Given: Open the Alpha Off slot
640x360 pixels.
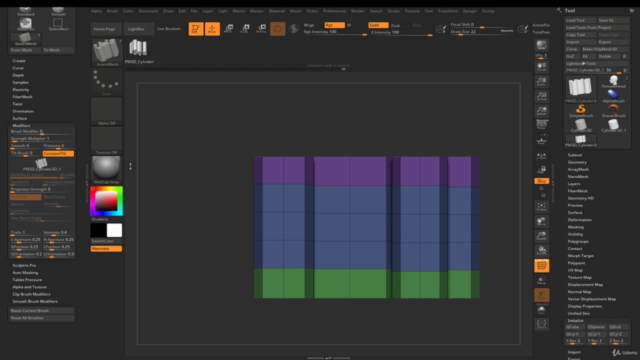Looking at the screenshot, I should (107, 111).
